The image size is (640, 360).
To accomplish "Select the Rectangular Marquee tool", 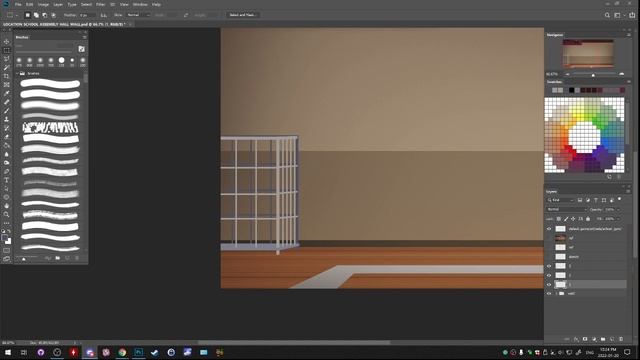I will click(7, 50).
